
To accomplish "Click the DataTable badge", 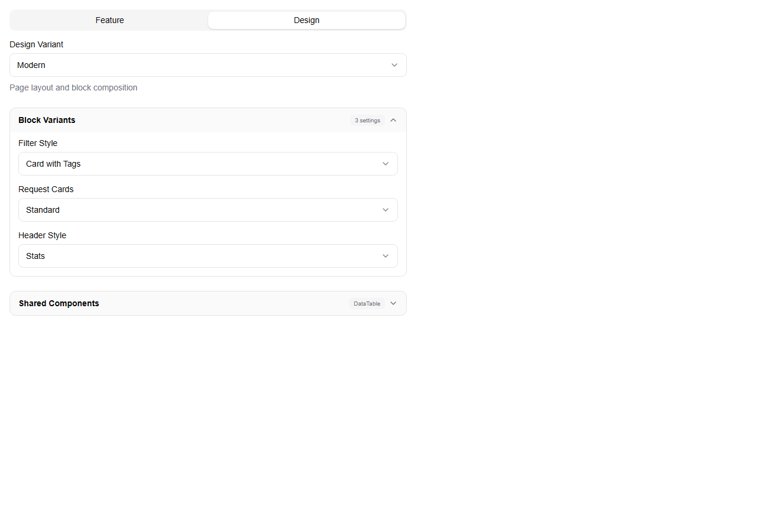I will (x=367, y=303).
